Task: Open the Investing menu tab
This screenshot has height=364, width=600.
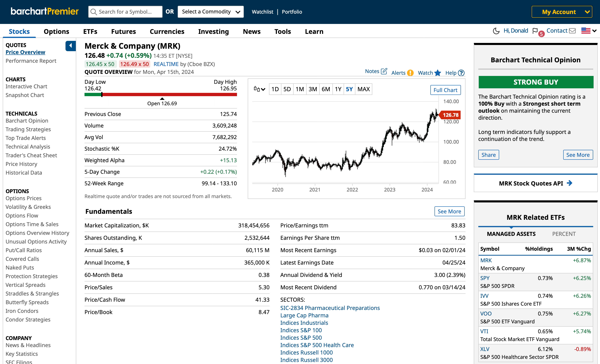Action: pos(214,31)
